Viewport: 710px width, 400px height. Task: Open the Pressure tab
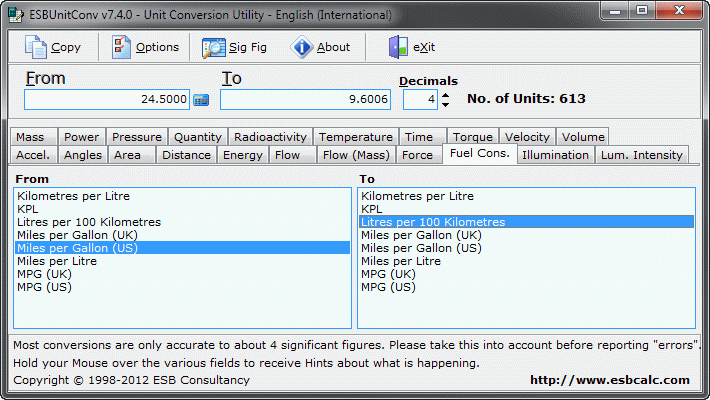click(136, 137)
